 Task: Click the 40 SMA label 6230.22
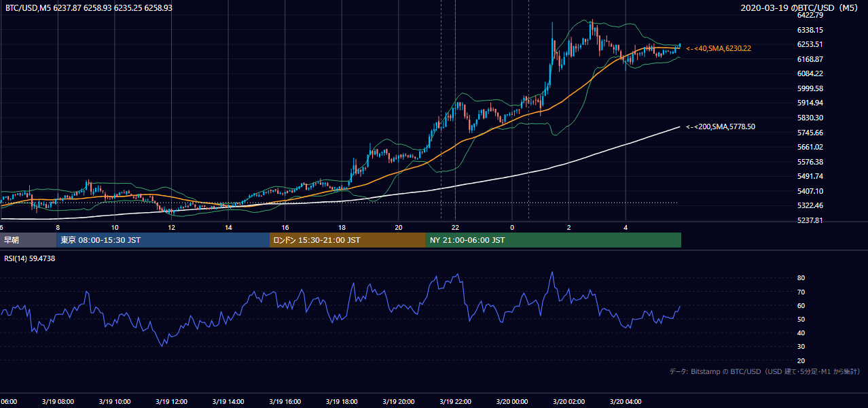tap(719, 48)
